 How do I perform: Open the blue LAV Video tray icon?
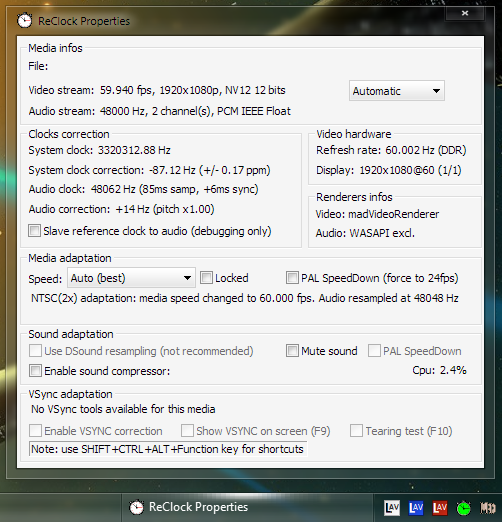416,508
